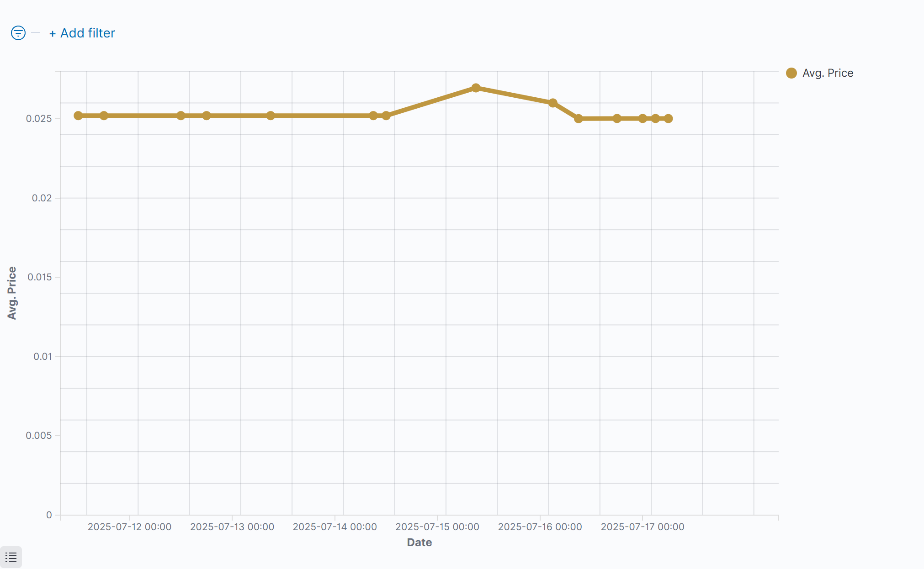Click the 2025-07-12 00:00 axis label
Image resolution: width=924 pixels, height=569 pixels.
pyautogui.click(x=129, y=527)
